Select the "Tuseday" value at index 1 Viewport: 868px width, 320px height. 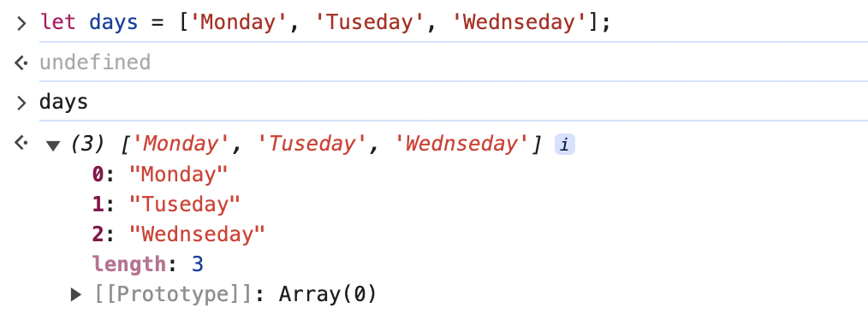[184, 204]
